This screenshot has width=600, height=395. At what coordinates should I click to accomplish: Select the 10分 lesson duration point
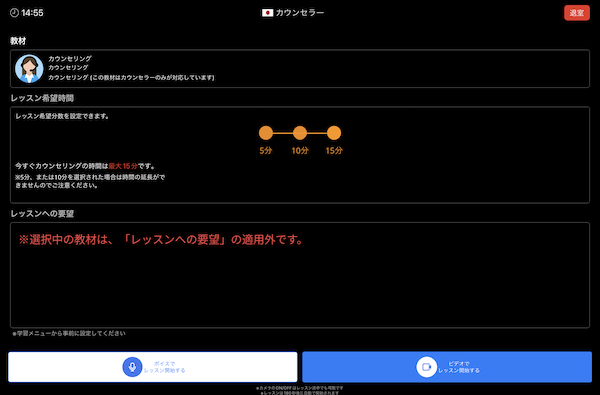[300, 133]
